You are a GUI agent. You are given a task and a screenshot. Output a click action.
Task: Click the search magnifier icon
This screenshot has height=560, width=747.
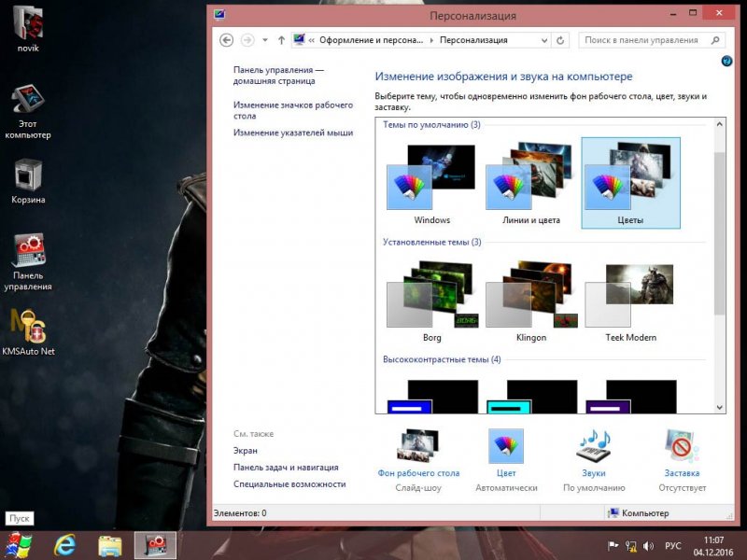coord(715,40)
